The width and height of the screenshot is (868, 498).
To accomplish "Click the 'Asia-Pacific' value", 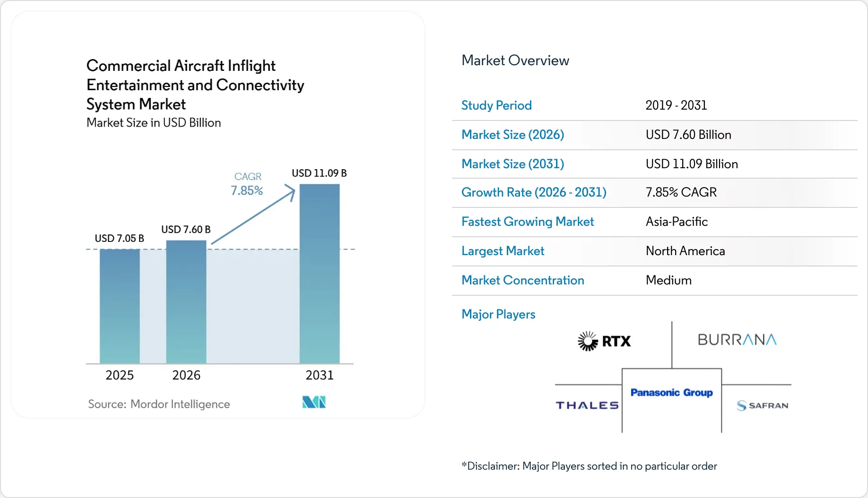I will click(677, 222).
